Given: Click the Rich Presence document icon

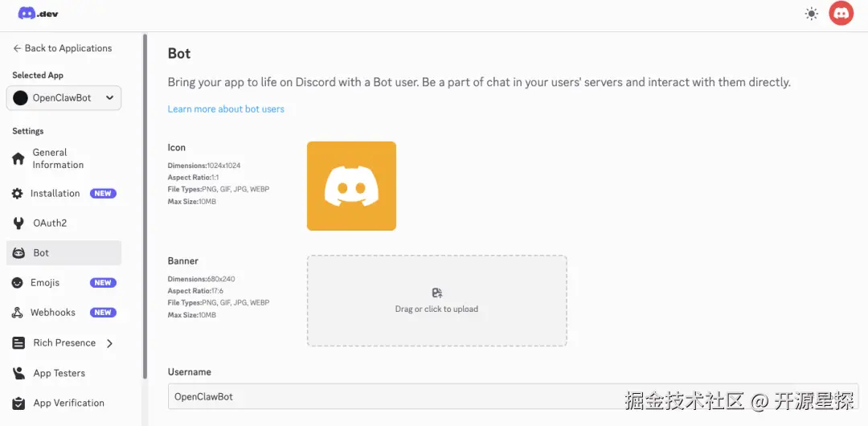Looking at the screenshot, I should click(18, 343).
